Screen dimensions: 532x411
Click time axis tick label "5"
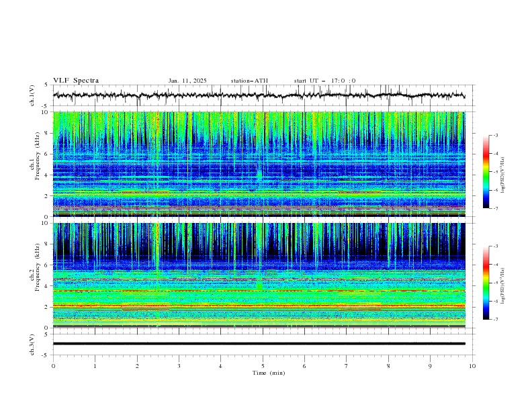[x=263, y=366]
